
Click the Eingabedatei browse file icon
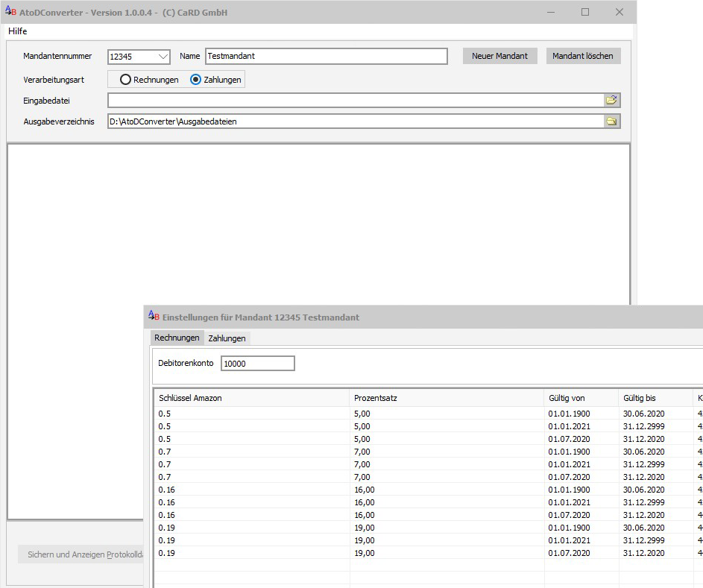tap(611, 101)
